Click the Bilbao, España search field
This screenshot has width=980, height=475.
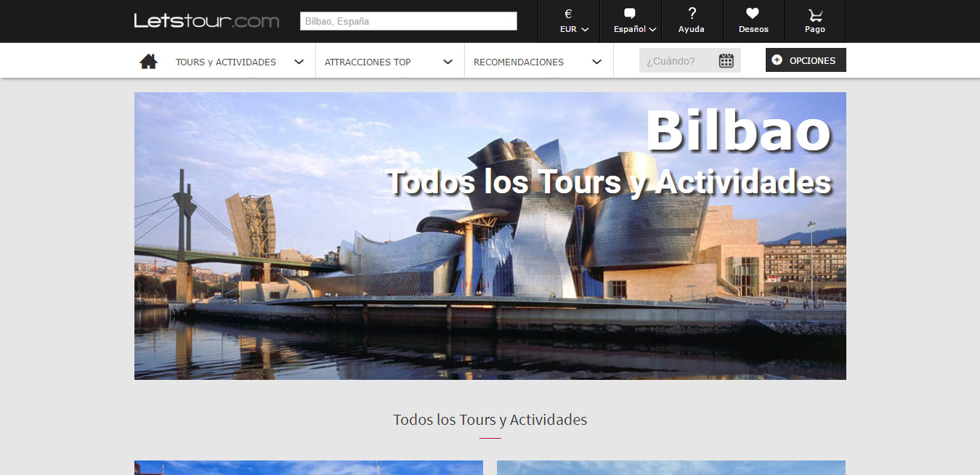408,21
